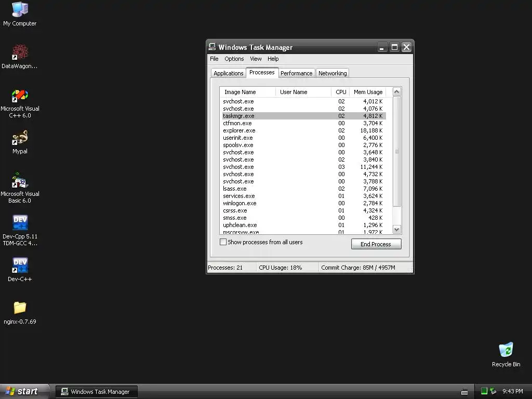Select the userinit.exe process
The height and width of the screenshot is (399, 532).
(304, 138)
